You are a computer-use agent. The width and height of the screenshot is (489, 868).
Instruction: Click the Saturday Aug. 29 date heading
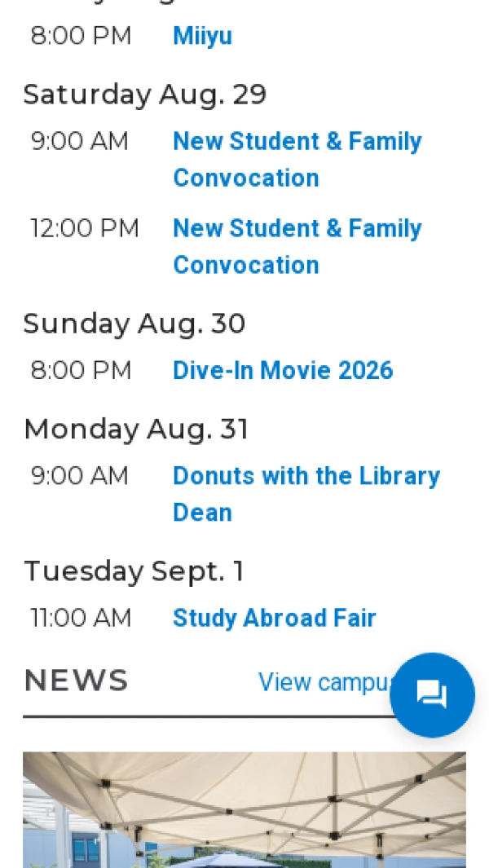point(145,94)
